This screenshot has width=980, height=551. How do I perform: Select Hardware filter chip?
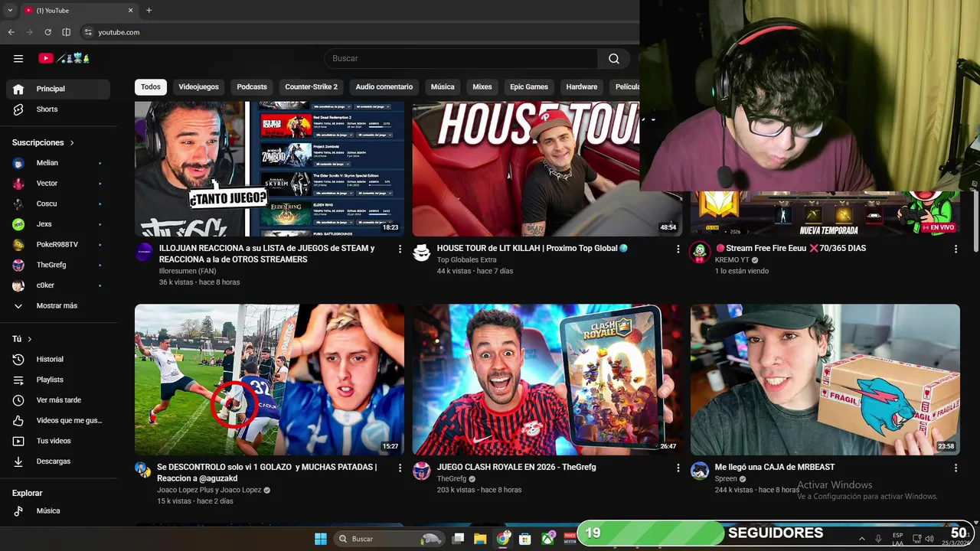tap(582, 86)
